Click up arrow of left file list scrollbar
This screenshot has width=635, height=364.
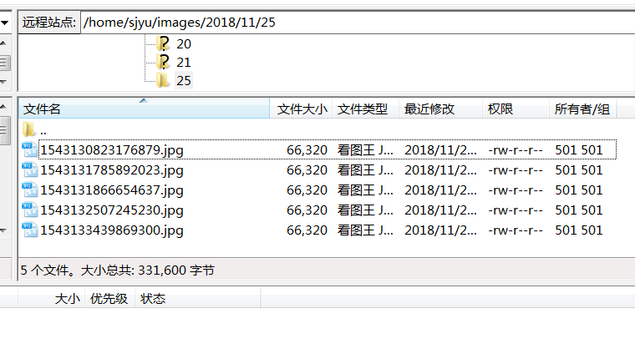[x=3, y=106]
